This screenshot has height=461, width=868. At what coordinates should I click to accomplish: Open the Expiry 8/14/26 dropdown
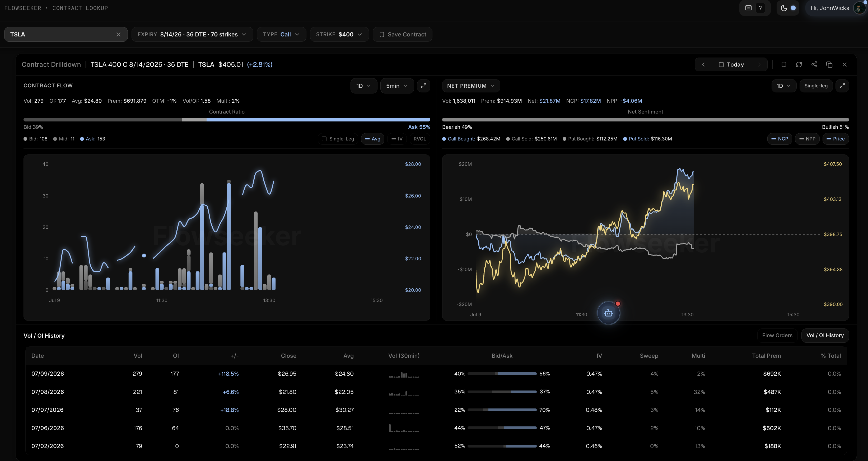[x=192, y=34]
